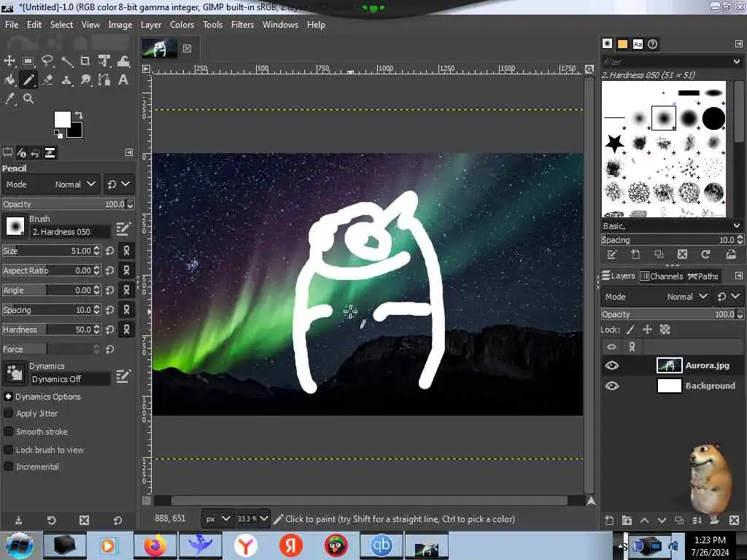Select the Text tool
Screen dimensions: 747x560
point(123,80)
